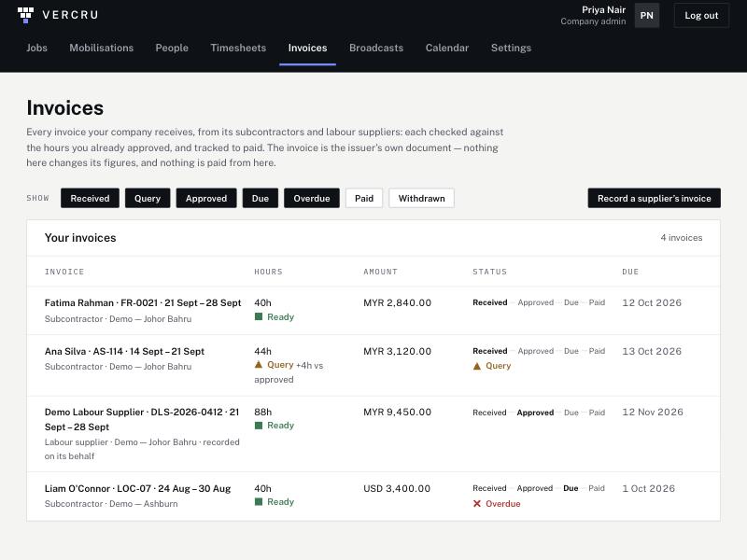Image resolution: width=747 pixels, height=560 pixels.
Task: Click the bold Approved step in Demo Labour Supplier row
Action: click(x=535, y=413)
